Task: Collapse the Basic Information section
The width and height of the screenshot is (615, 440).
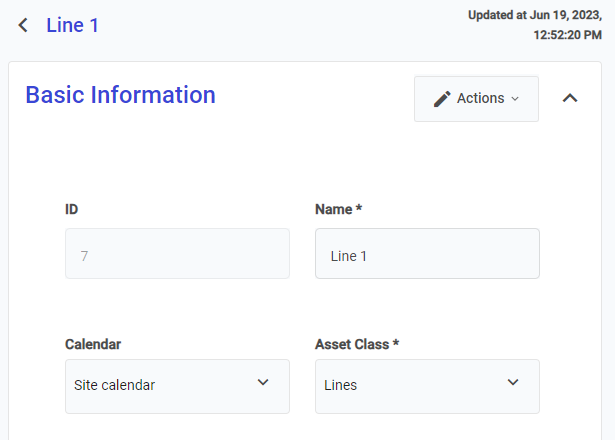Action: pyautogui.click(x=570, y=98)
